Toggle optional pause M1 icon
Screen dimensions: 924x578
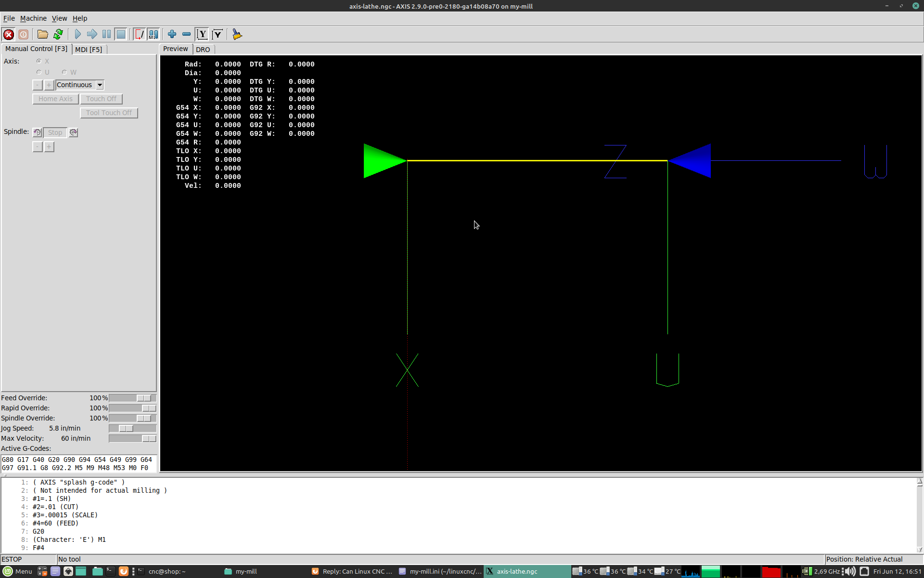coord(153,34)
